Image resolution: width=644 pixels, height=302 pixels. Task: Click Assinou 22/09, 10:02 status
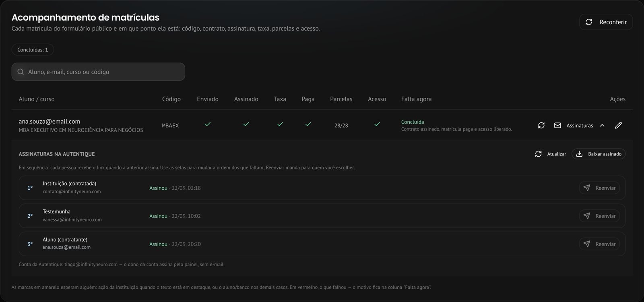[x=175, y=216]
